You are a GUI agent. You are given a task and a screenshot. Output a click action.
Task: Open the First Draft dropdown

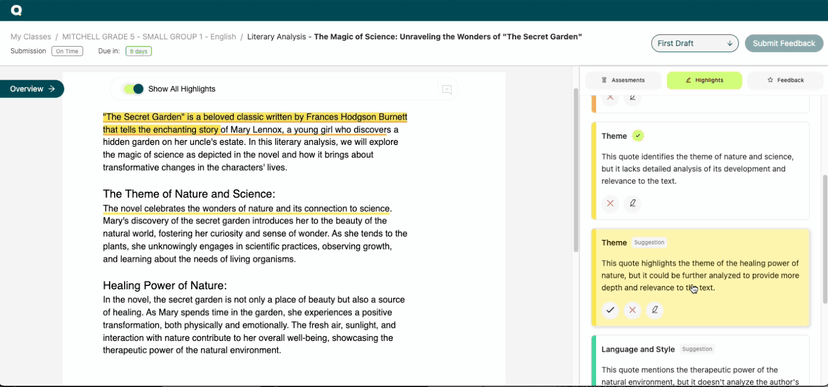(694, 43)
